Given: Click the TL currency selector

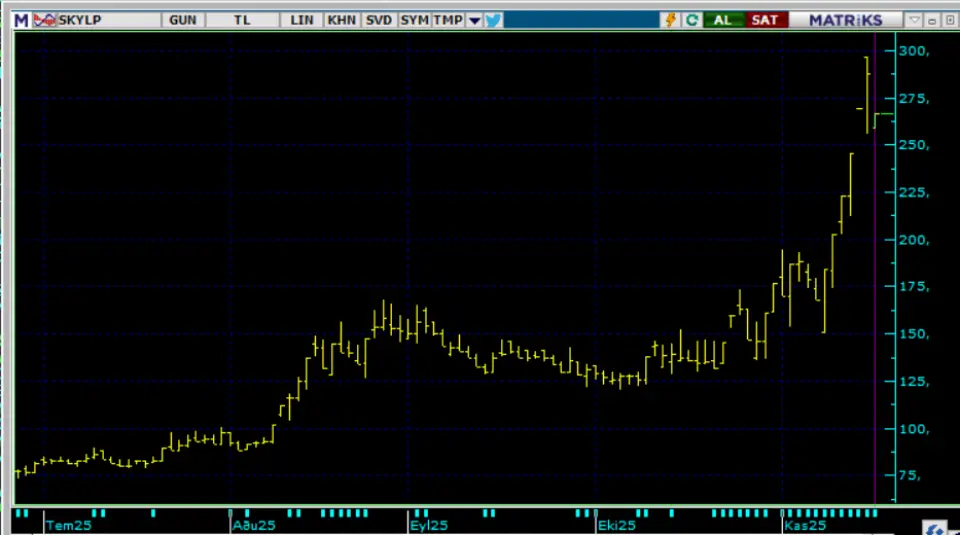Looking at the screenshot, I should 242,20.
